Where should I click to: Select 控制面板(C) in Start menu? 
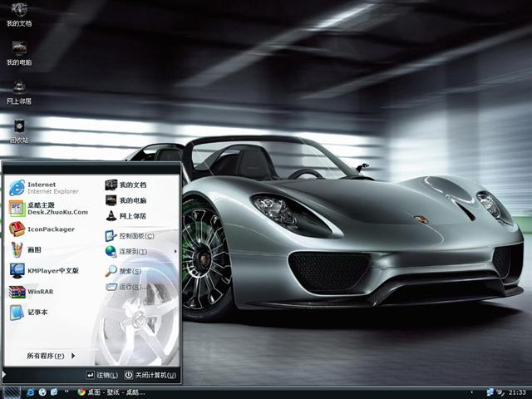click(135, 236)
